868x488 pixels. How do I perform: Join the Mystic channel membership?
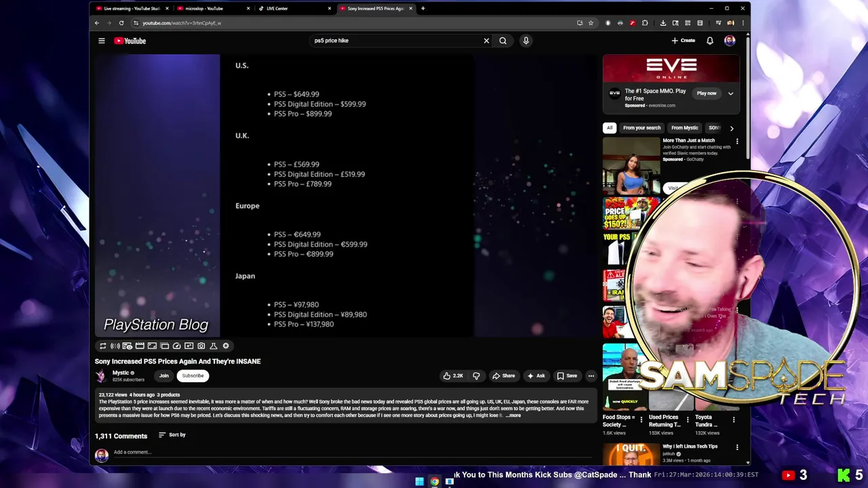(164, 375)
